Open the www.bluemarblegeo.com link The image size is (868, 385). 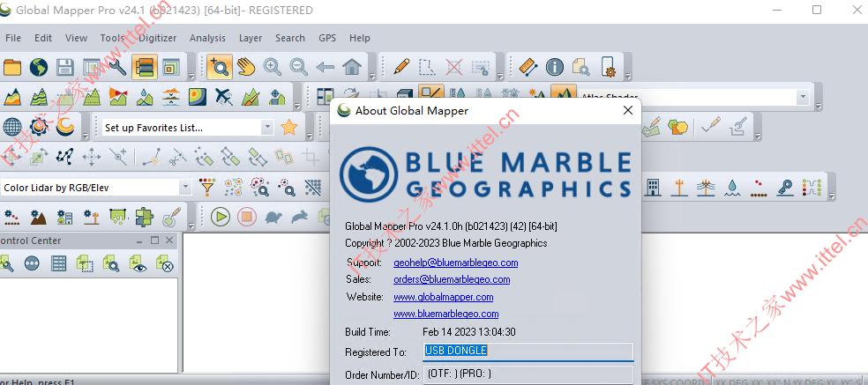point(445,314)
